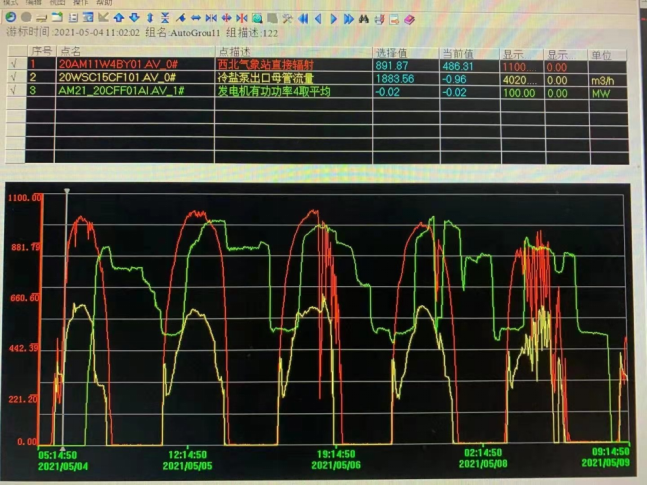Step back with single left arrow
Screen dimensions: 647x485
pyautogui.click(x=318, y=19)
